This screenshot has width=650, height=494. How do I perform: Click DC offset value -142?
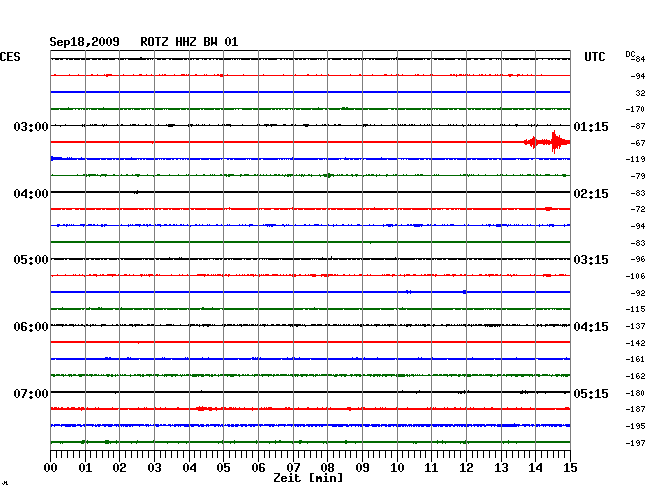pyautogui.click(x=635, y=343)
